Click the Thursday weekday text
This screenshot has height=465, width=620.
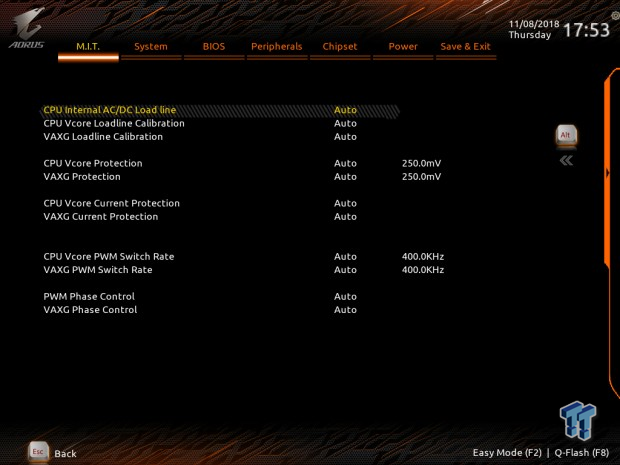530,35
